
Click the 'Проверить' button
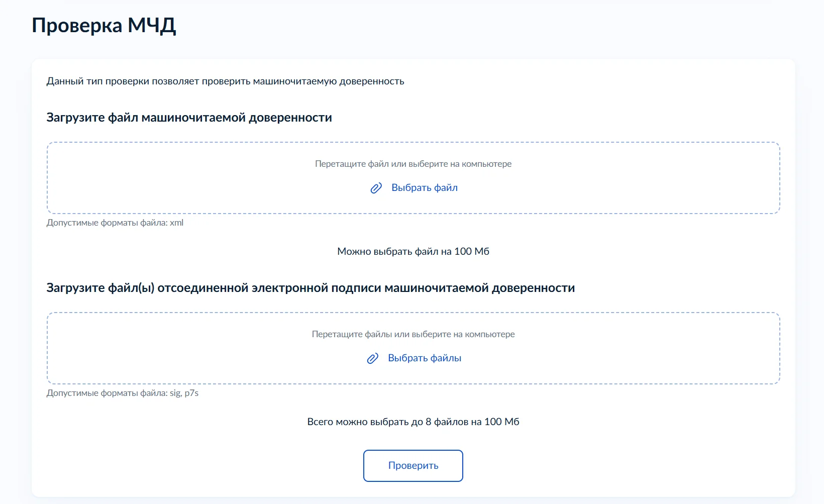(413, 466)
